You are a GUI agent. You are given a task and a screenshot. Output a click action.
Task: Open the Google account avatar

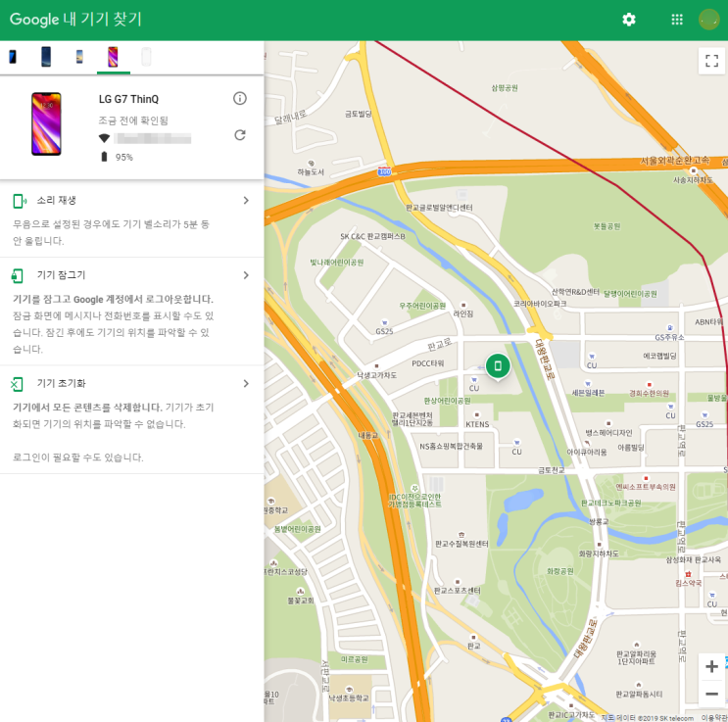tap(708, 20)
